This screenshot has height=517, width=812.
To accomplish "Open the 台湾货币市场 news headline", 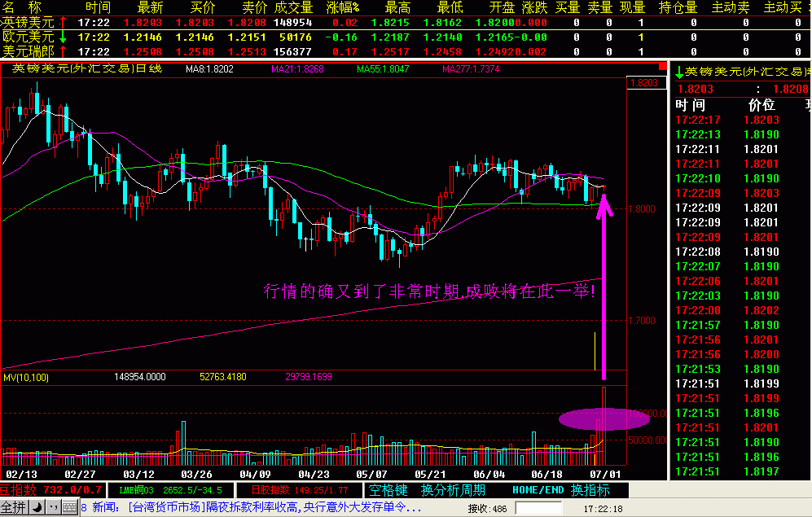I will (x=274, y=507).
